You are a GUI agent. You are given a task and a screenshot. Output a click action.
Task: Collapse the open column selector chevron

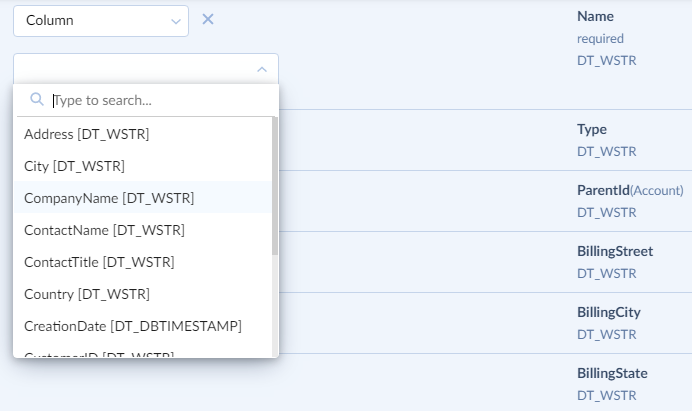(x=262, y=69)
